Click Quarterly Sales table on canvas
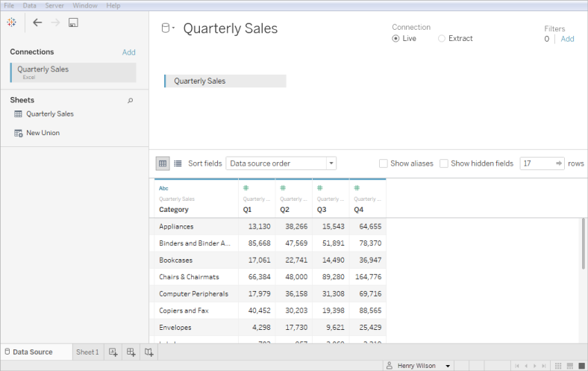The width and height of the screenshot is (588, 371). tap(225, 81)
